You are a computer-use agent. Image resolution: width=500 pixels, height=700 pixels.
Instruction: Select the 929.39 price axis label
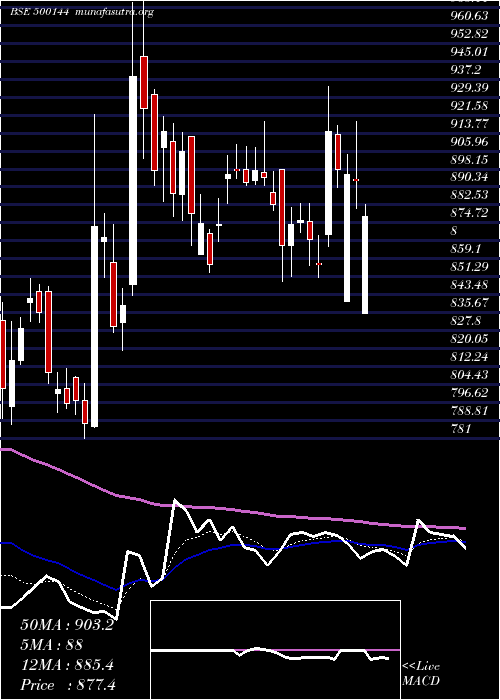[469, 88]
